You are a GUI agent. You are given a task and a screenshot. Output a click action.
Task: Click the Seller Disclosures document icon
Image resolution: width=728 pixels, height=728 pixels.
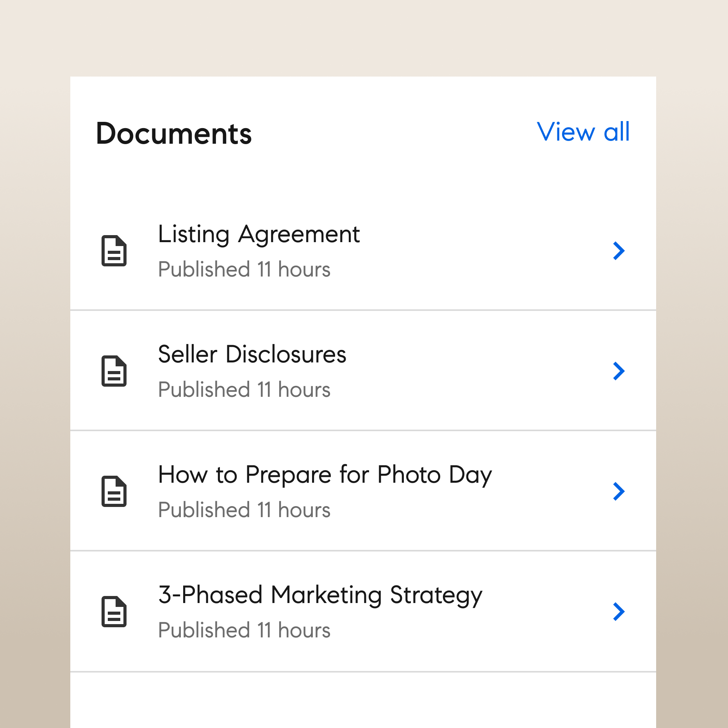pyautogui.click(x=114, y=371)
